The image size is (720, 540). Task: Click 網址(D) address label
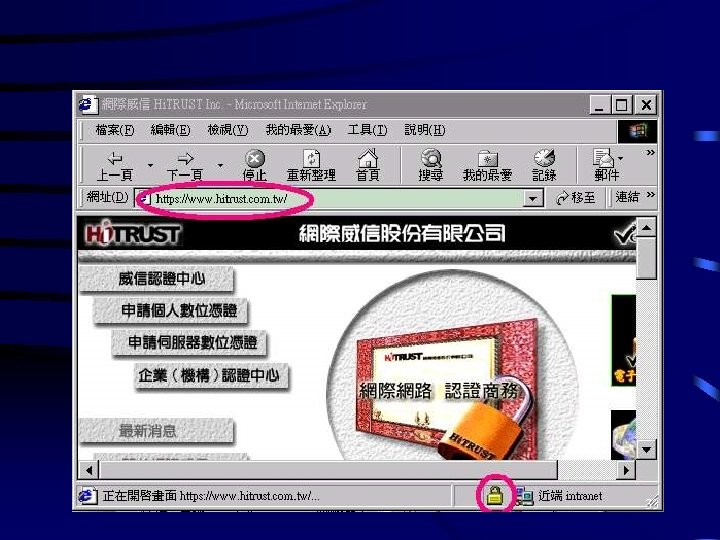(107, 197)
